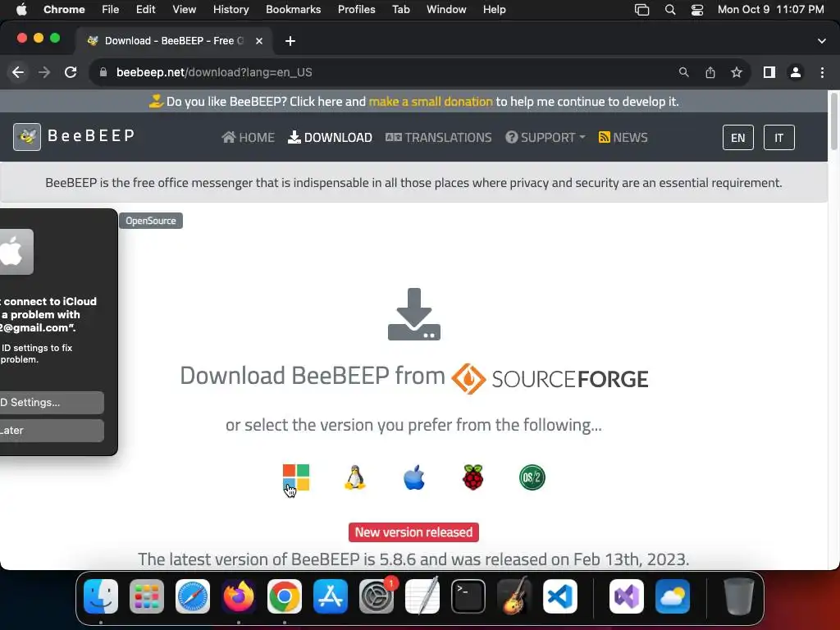Open the Bookmarks menu
The width and height of the screenshot is (840, 630).
click(293, 10)
